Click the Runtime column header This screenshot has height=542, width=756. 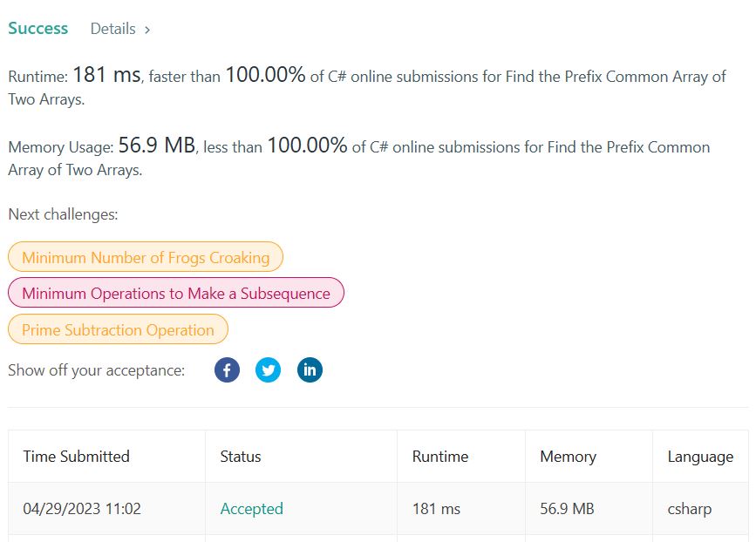440,457
